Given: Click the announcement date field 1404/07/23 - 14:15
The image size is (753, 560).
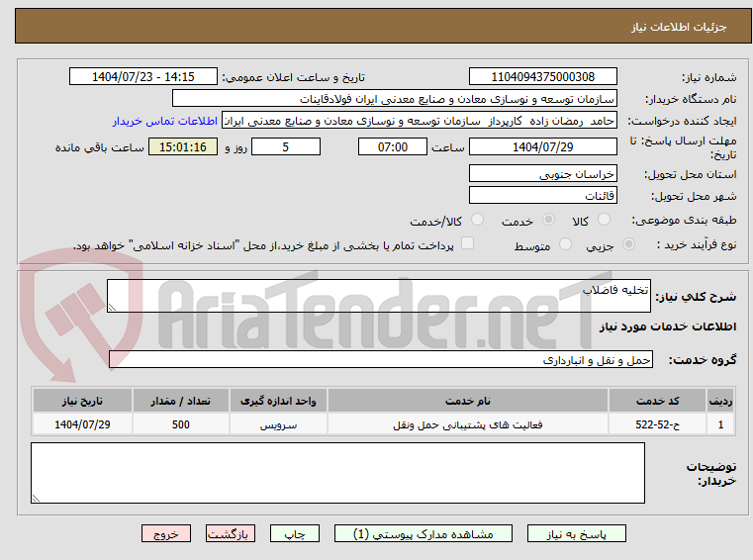Looking at the screenshot, I should [x=143, y=76].
